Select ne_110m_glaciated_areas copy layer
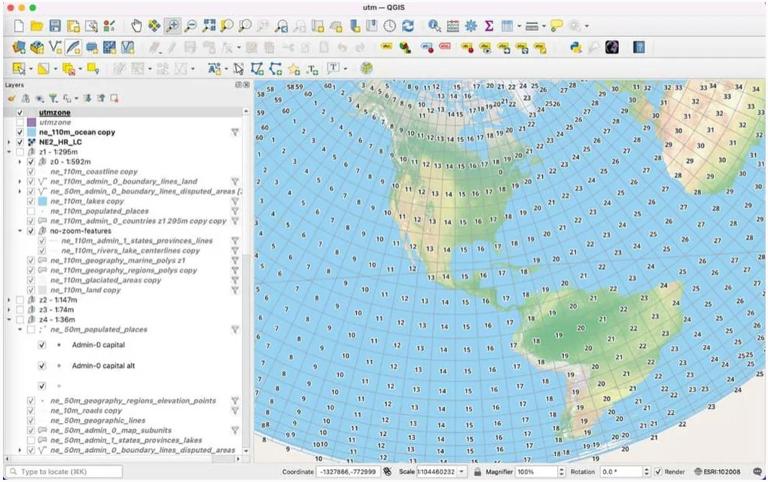 [105, 280]
